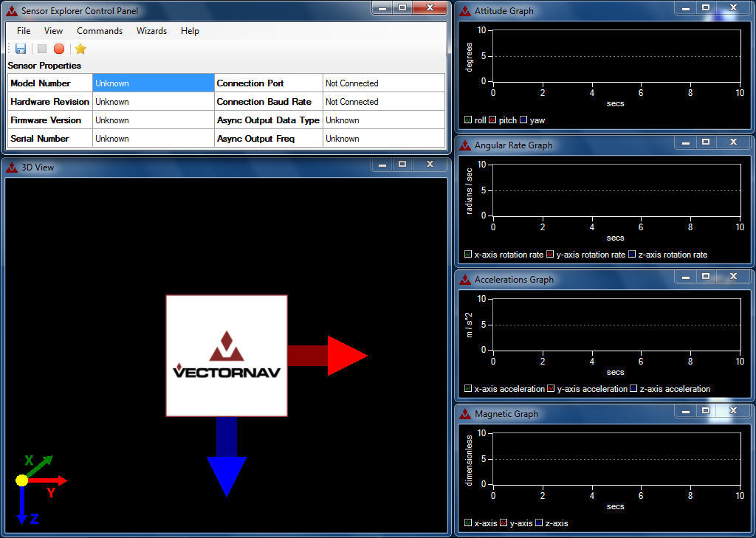The image size is (756, 538).
Task: Click the XYZ orientation gizmo's yellow origin
Action: click(x=21, y=480)
